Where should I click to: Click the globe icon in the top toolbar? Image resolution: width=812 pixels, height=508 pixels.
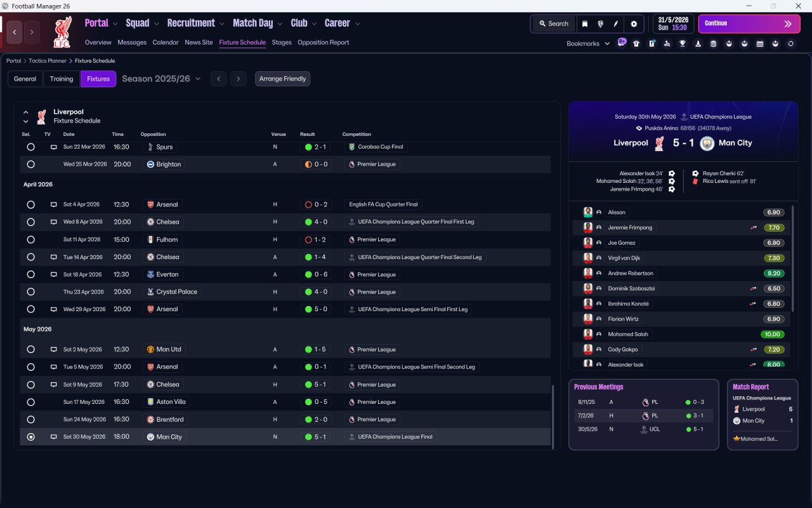click(600, 24)
